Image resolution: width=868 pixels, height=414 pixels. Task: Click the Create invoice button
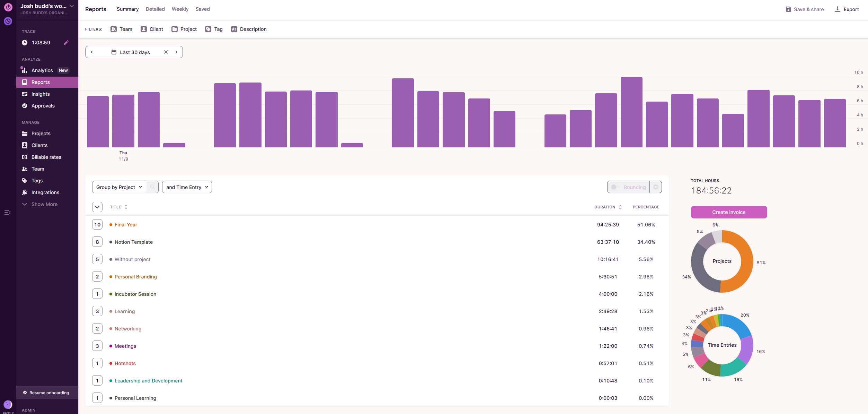(x=729, y=212)
